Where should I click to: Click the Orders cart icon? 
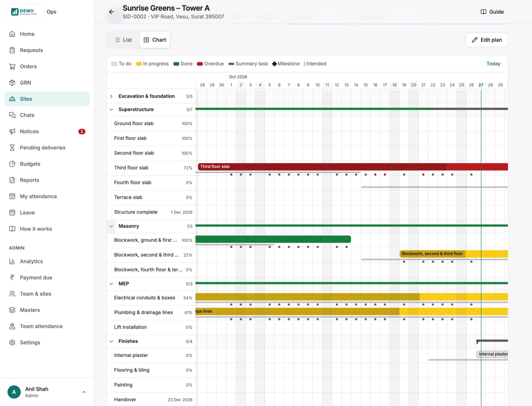12,66
